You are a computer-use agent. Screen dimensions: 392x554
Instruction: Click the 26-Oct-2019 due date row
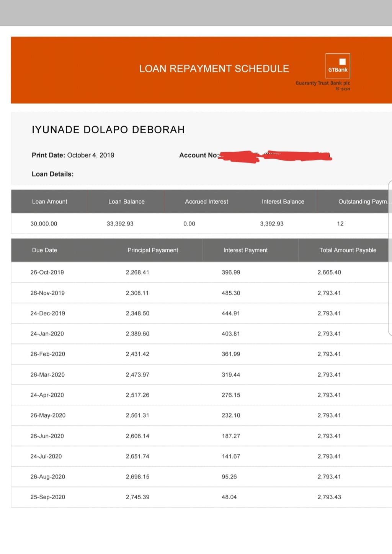tap(47, 272)
